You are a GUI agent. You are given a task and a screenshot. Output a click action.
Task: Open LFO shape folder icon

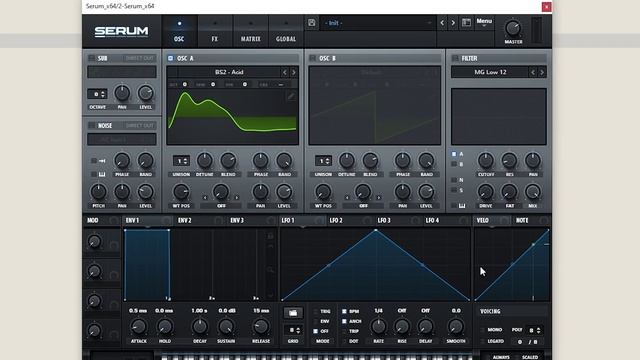click(293, 313)
